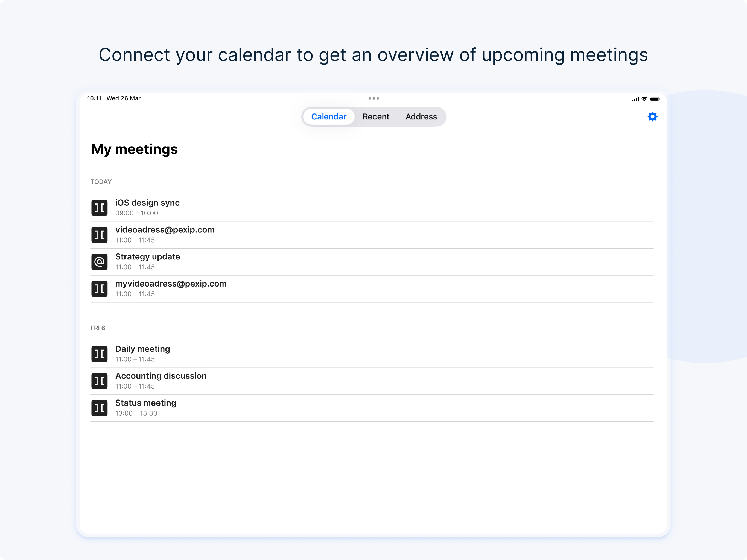747x560 pixels.
Task: Select the Accounting discussion meeting
Action: pyautogui.click(x=372, y=381)
